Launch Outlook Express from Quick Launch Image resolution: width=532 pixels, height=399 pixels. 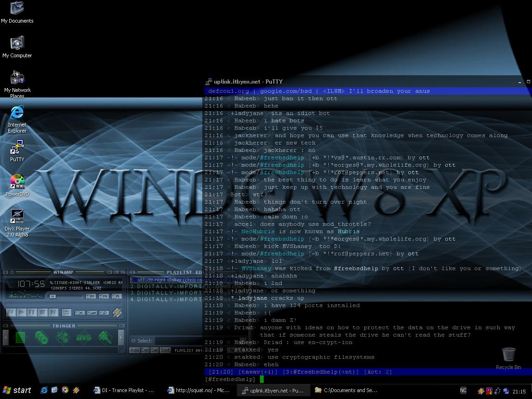[x=54, y=390]
